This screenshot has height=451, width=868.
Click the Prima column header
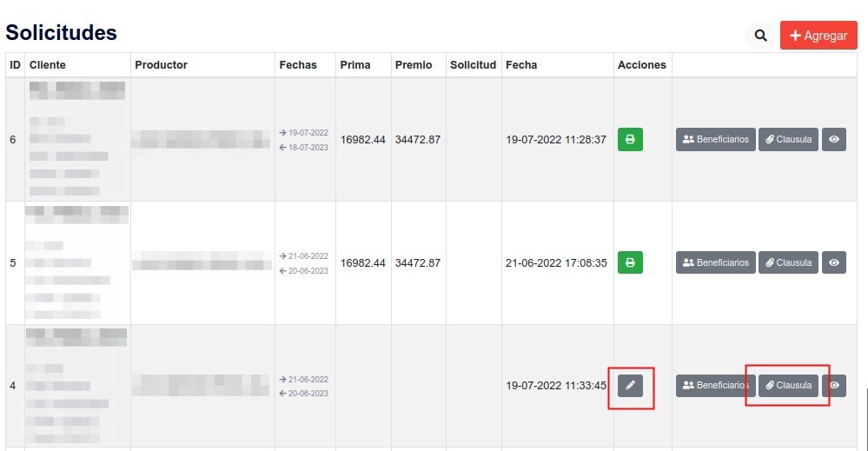point(354,65)
